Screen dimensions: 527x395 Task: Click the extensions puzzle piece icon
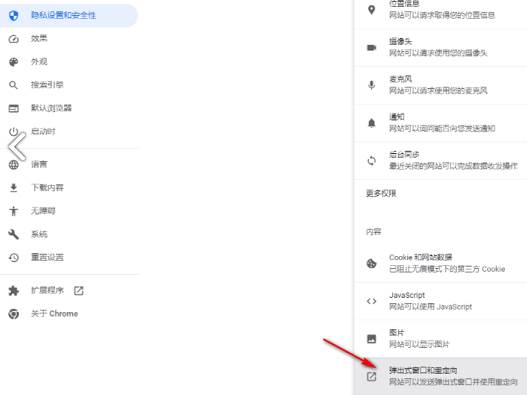click(13, 290)
